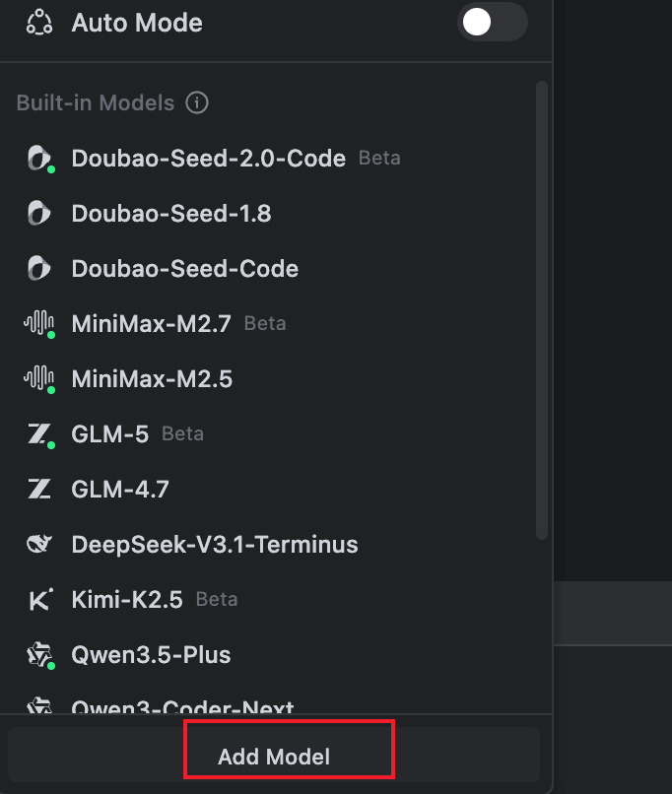The width and height of the screenshot is (672, 794).
Task: Click the Qwen3.5-Plus logo icon
Action: point(39,655)
